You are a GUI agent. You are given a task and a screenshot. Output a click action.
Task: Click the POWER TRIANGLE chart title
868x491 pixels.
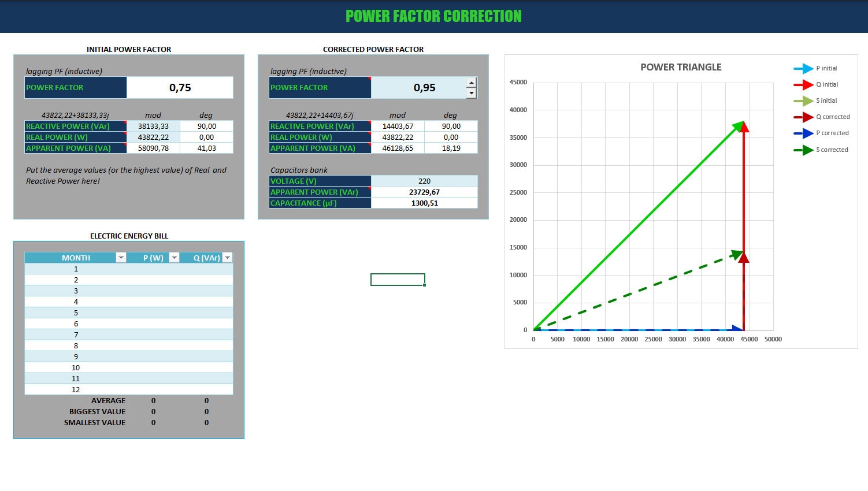(680, 67)
